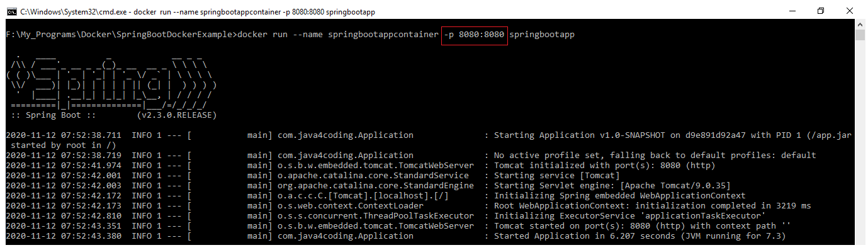Maximize the command prompt window
Screen dimensions: 868x250
[821, 11]
